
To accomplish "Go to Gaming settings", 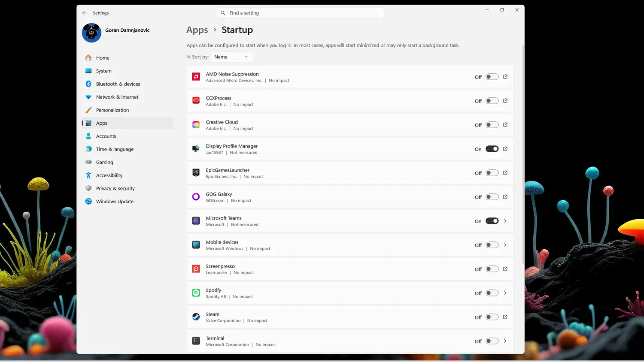I will [x=128, y=162].
